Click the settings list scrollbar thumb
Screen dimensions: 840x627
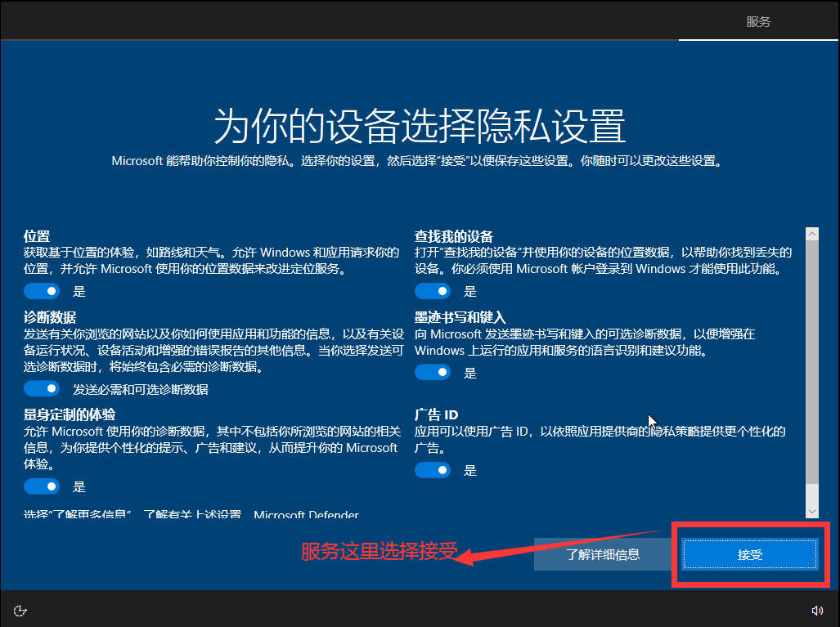(812, 361)
